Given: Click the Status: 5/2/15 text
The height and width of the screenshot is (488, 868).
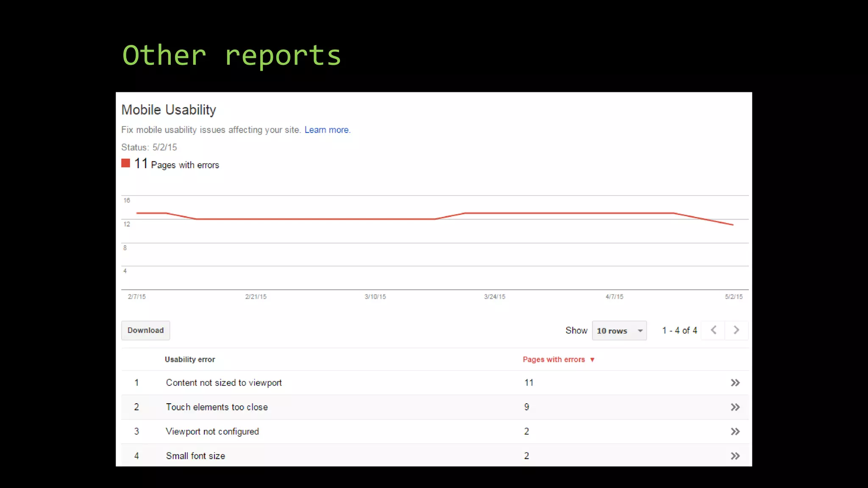Looking at the screenshot, I should point(149,147).
